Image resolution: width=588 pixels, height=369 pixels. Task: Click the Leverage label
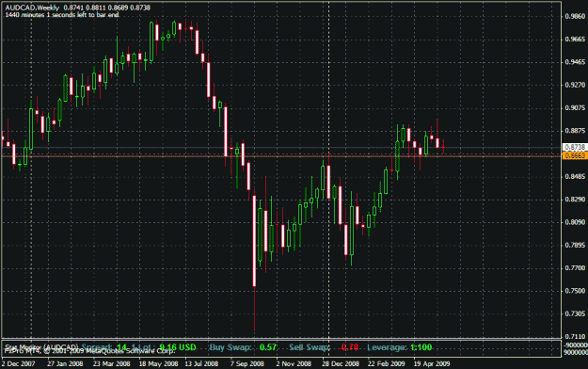[387, 347]
